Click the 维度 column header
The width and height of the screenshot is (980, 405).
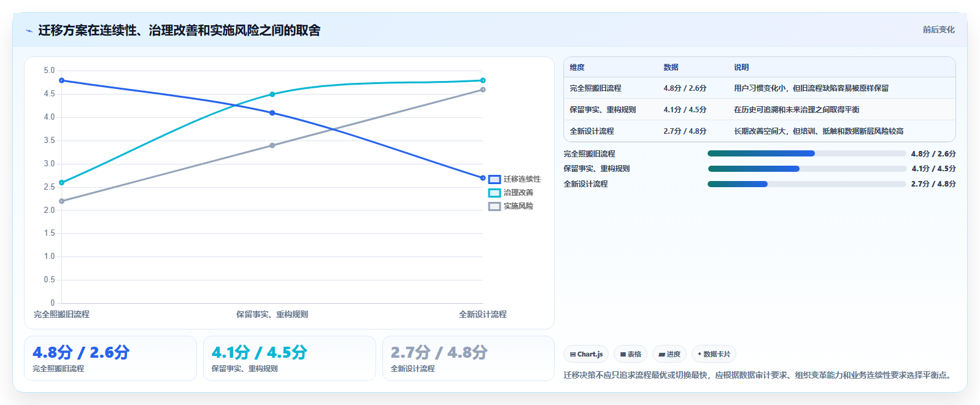[x=577, y=67]
